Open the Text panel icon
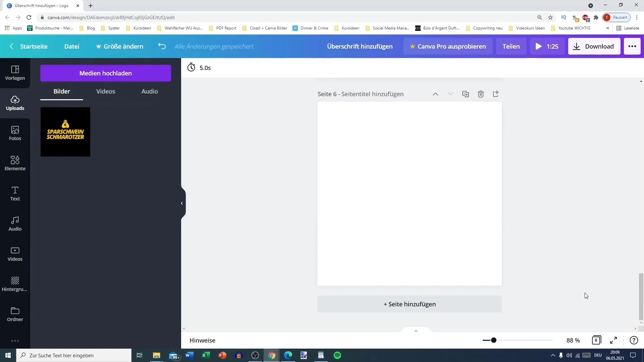The height and width of the screenshot is (362, 644). pyautogui.click(x=15, y=193)
